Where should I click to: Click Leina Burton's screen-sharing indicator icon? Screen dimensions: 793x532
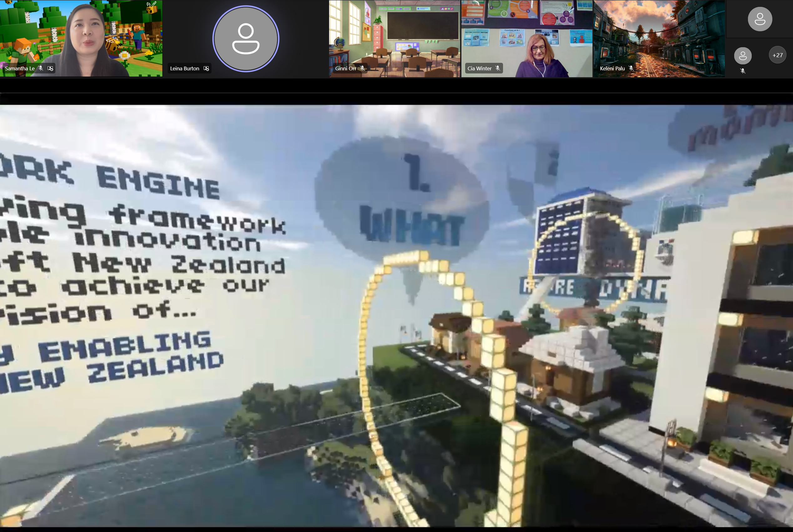coord(206,68)
